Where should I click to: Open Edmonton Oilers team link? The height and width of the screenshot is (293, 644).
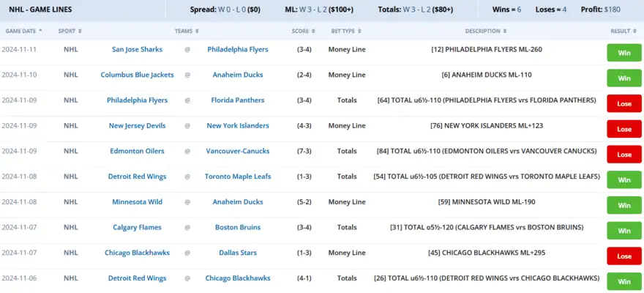coord(137,151)
